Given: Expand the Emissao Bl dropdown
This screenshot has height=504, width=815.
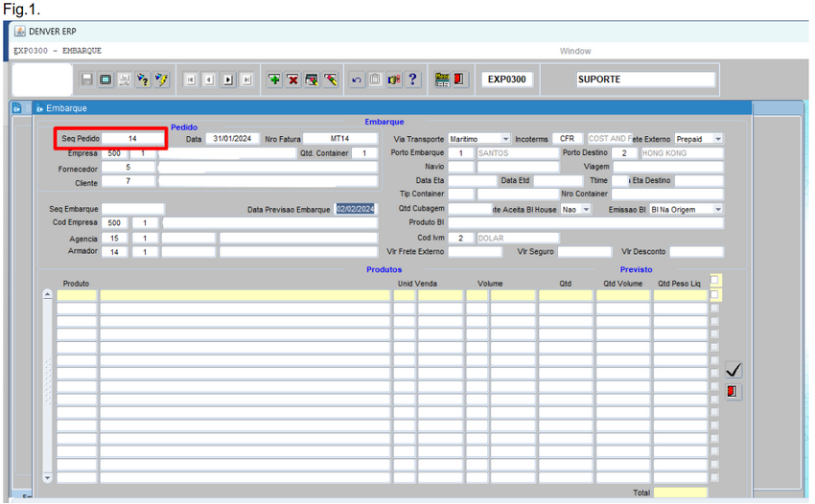Looking at the screenshot, I should 718,209.
